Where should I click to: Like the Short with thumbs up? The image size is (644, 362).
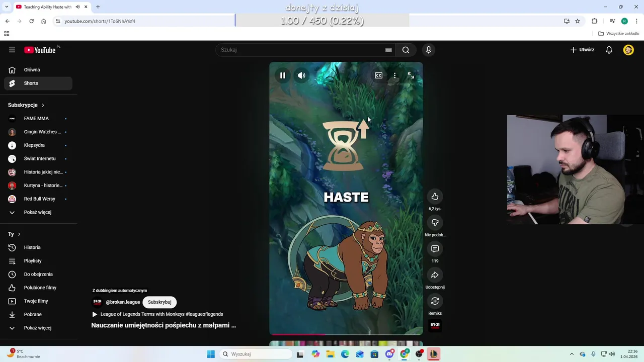point(435,197)
